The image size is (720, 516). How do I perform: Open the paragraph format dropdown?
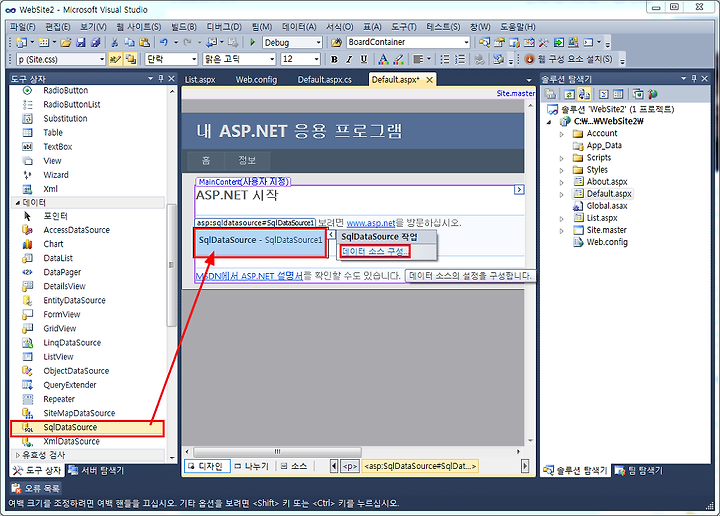coord(194,59)
